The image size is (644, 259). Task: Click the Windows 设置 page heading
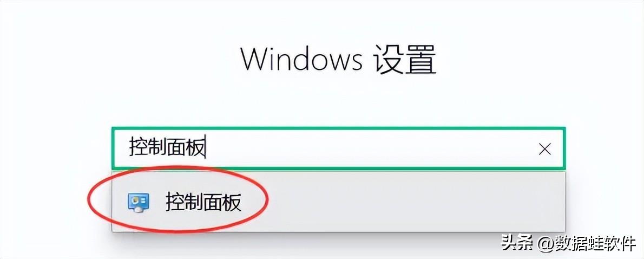tap(338, 60)
